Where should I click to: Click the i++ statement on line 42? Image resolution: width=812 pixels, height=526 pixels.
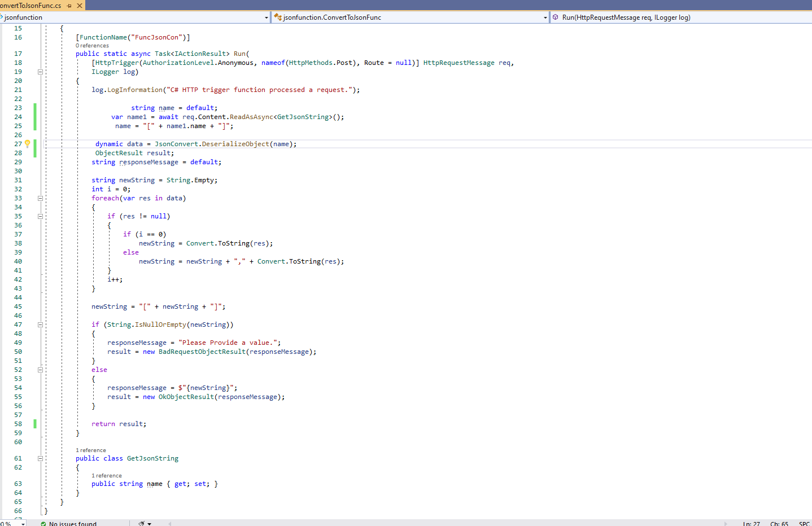point(115,279)
